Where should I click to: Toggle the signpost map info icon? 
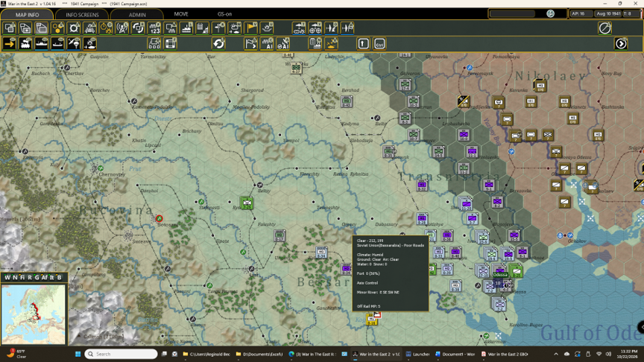pyautogui.click(x=218, y=28)
